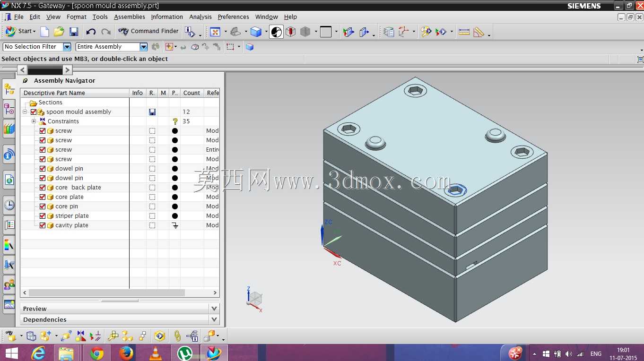Viewport: 644px width, 361px height.
Task: Open a file with the folder icon
Action: pyautogui.click(x=59, y=32)
